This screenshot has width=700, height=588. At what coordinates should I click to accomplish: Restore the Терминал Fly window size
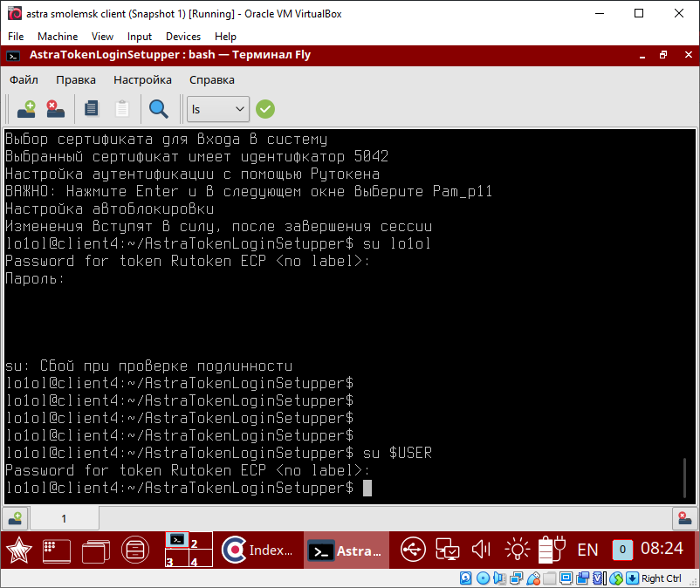[664, 55]
